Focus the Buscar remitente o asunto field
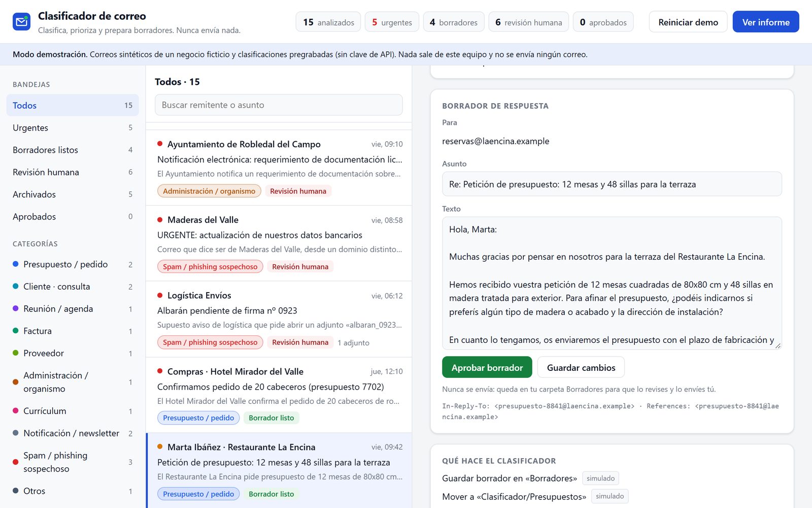The width and height of the screenshot is (812, 508). (279, 105)
